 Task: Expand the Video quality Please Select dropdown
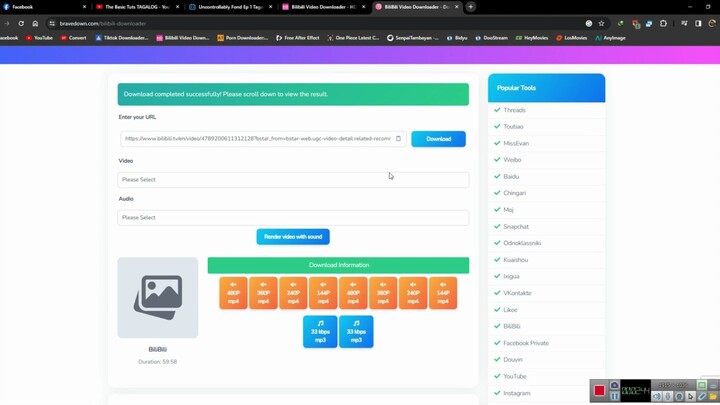[x=293, y=180]
